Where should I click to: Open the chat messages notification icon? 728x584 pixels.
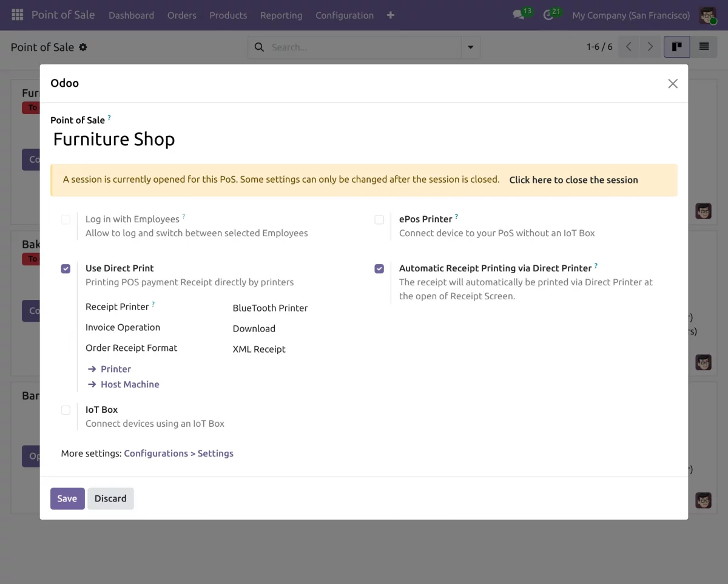click(x=519, y=15)
